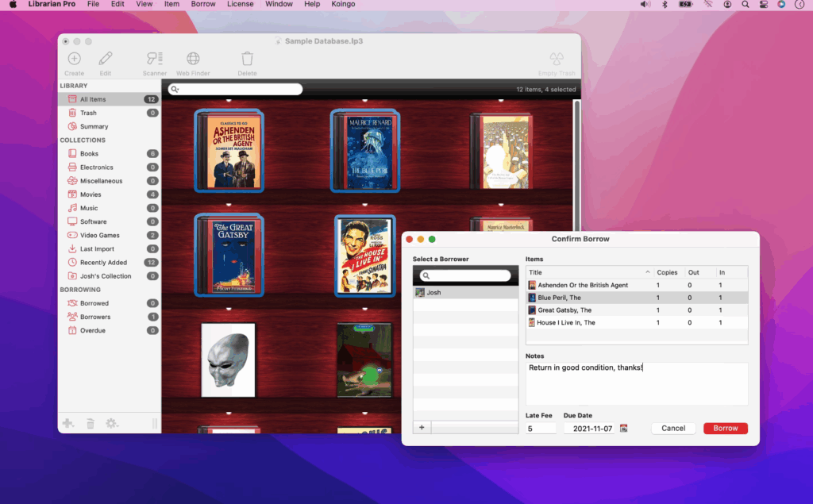This screenshot has height=504, width=813.
Task: Confirm with the Borrow button
Action: (725, 428)
